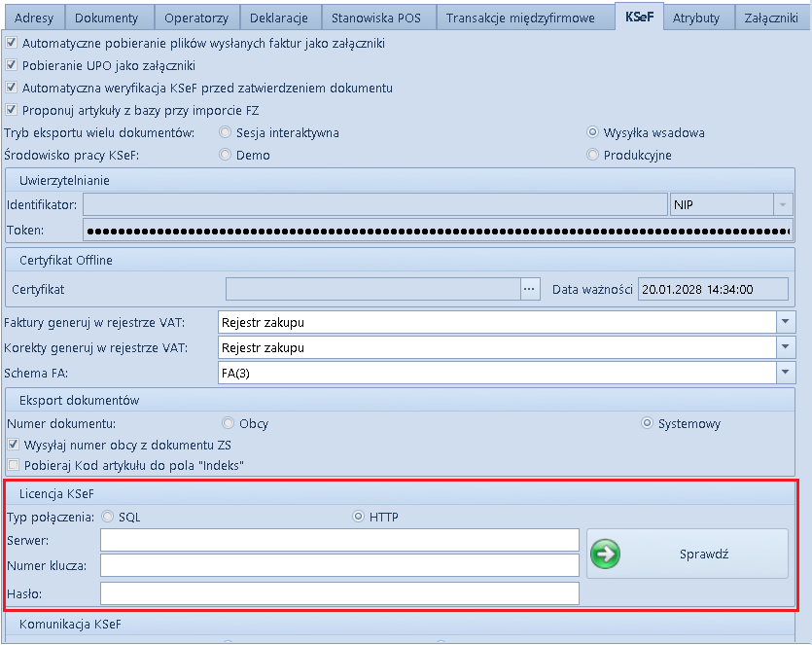Select Systemowy document number option

click(x=647, y=423)
